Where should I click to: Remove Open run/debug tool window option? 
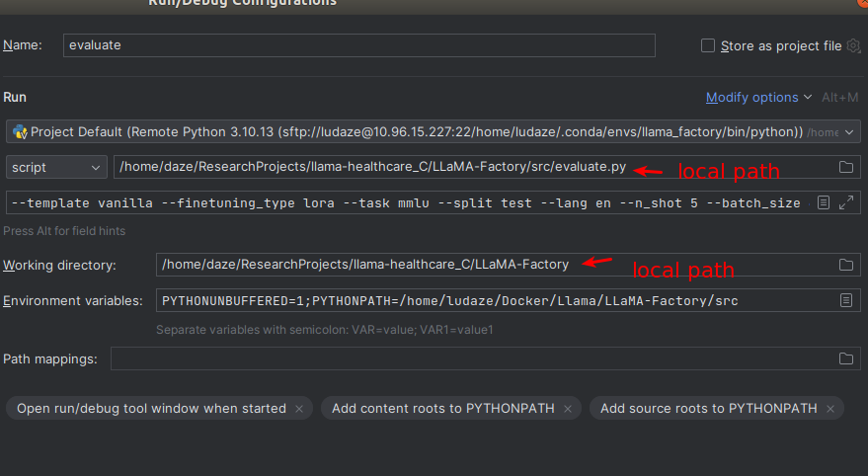pos(299,409)
